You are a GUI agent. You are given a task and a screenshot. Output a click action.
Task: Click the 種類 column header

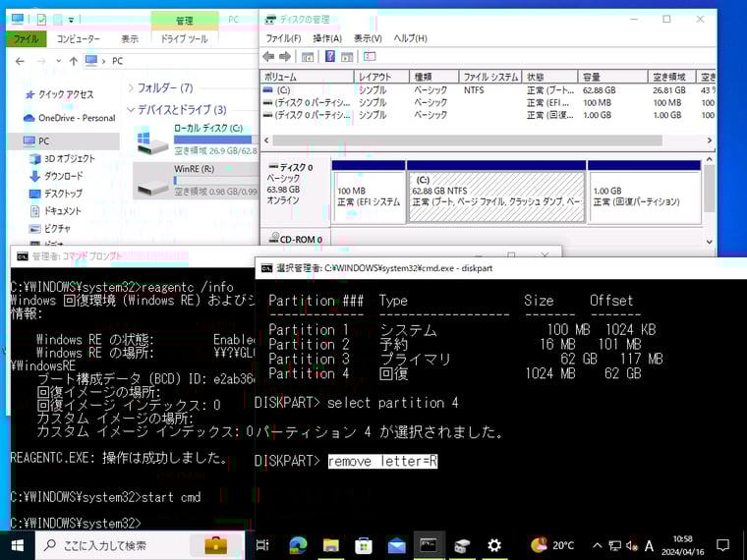pyautogui.click(x=434, y=77)
